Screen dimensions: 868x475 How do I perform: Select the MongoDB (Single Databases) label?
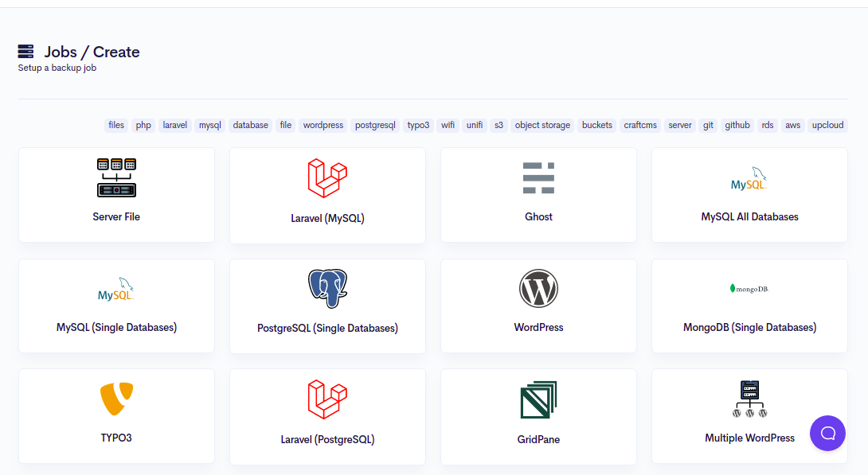pos(749,327)
